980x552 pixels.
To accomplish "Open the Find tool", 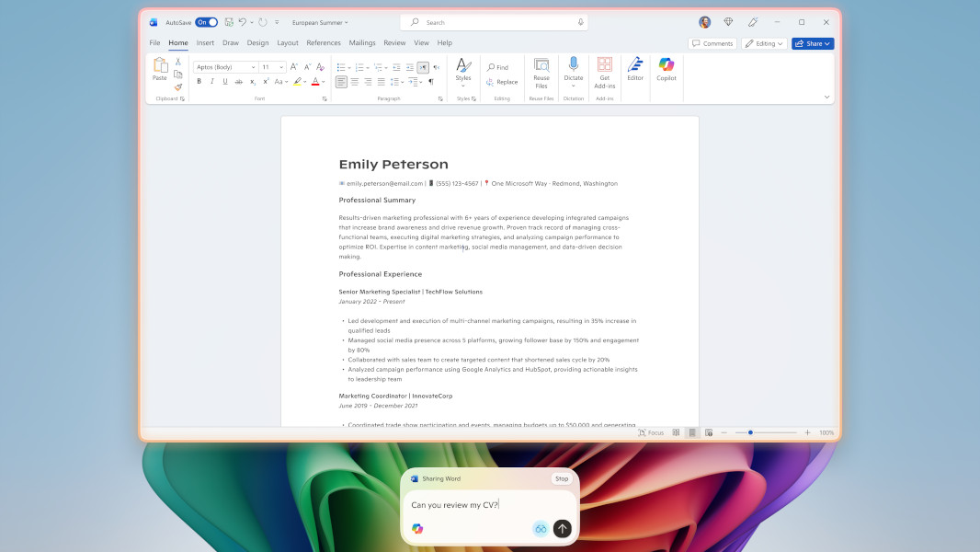I will (x=497, y=67).
